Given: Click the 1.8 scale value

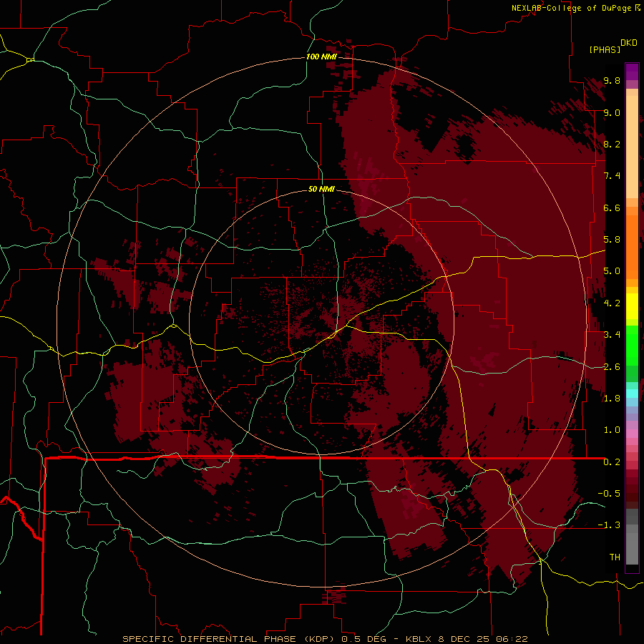Looking at the screenshot, I should pos(612,399).
